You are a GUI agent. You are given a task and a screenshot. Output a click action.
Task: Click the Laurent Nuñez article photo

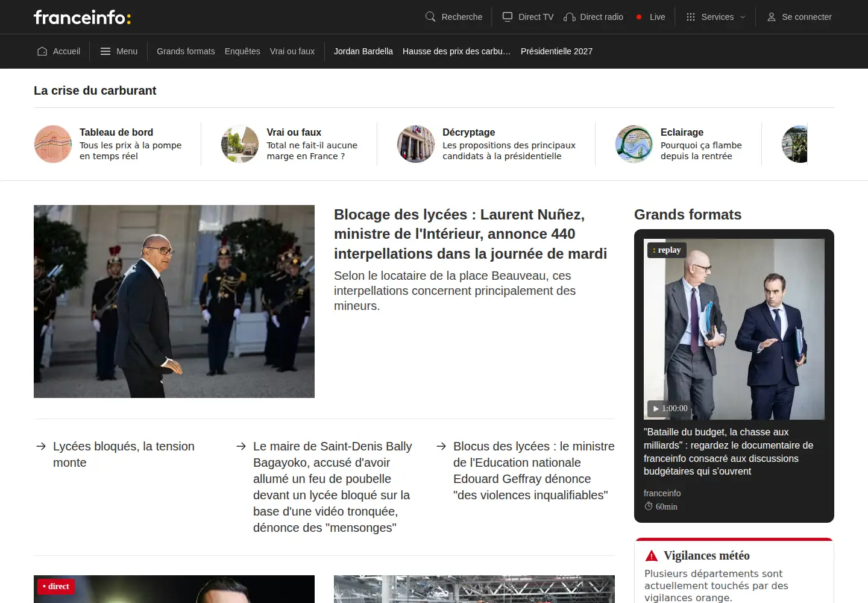click(174, 301)
